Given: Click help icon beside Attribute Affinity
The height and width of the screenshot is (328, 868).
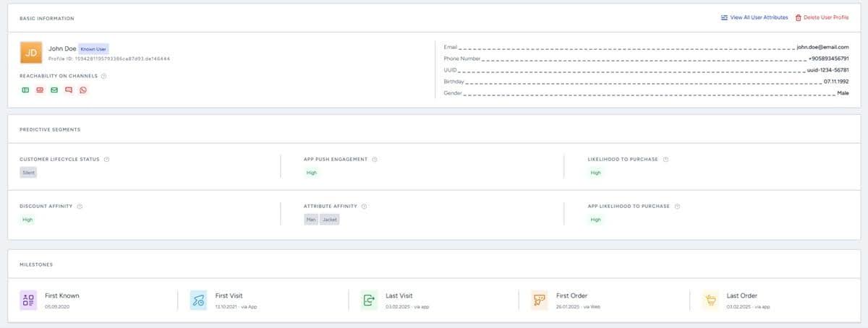Looking at the screenshot, I should (364, 206).
